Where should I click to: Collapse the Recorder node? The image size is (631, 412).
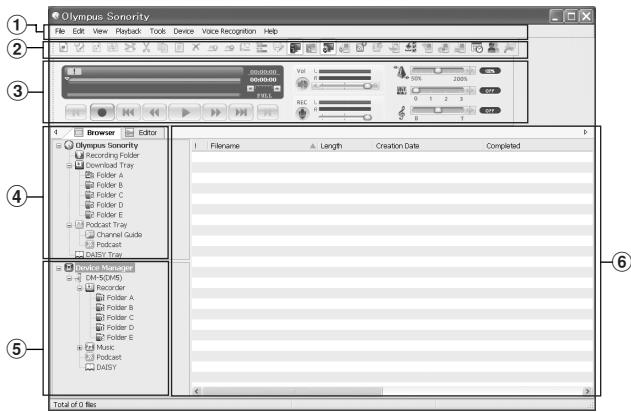pos(80,288)
